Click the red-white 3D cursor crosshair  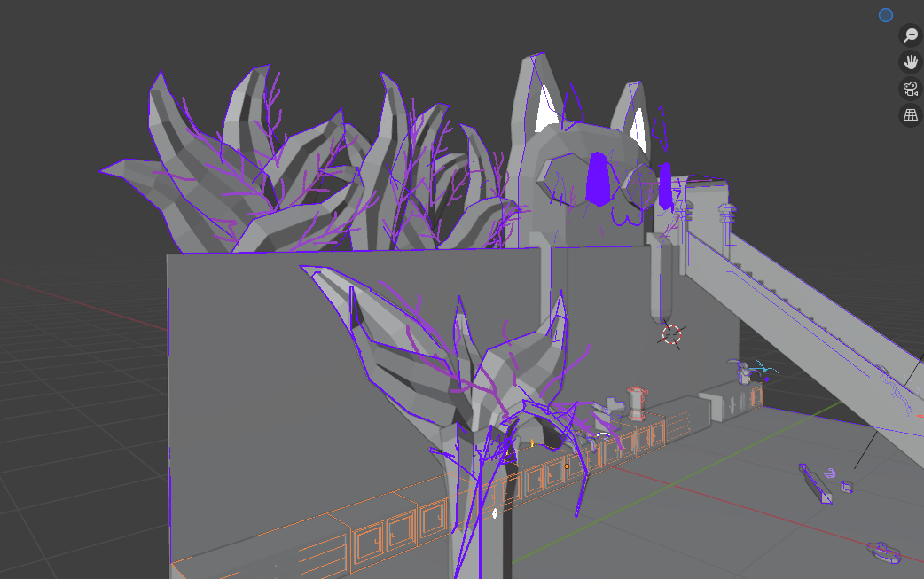(672, 334)
